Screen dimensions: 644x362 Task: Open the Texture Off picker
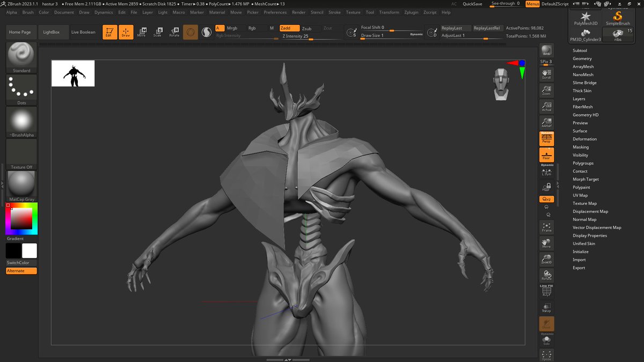tap(21, 154)
